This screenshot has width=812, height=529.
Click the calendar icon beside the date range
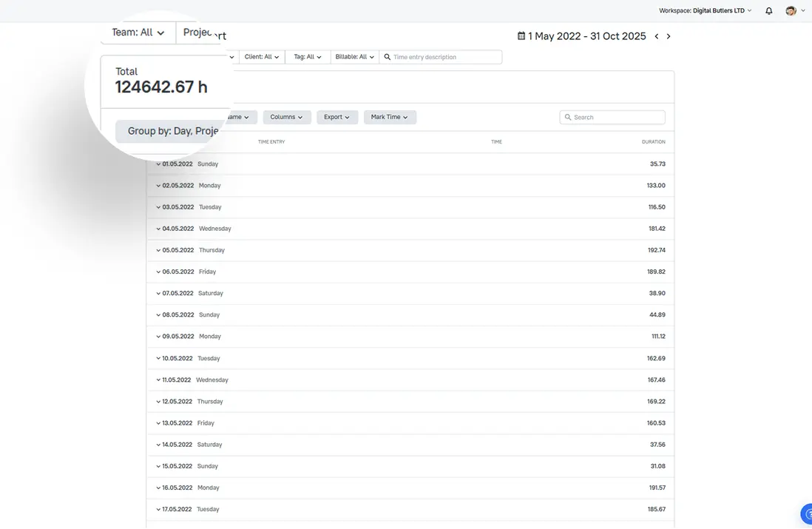point(521,36)
